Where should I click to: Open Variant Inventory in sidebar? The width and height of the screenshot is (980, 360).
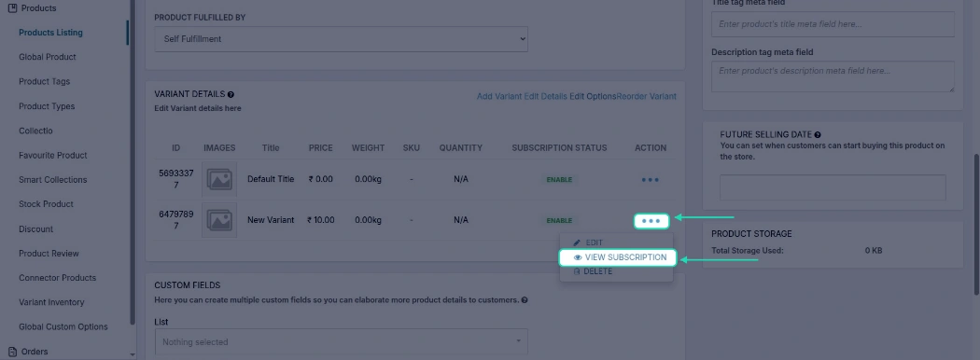[51, 302]
